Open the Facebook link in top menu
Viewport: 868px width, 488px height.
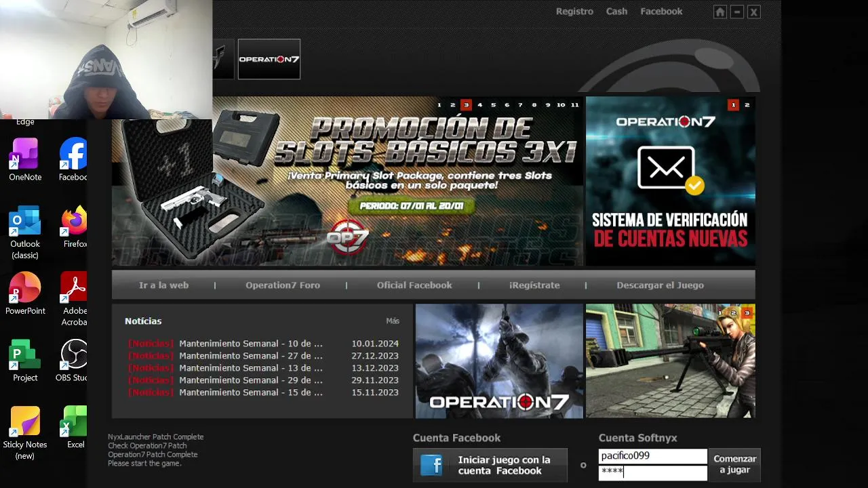click(661, 12)
